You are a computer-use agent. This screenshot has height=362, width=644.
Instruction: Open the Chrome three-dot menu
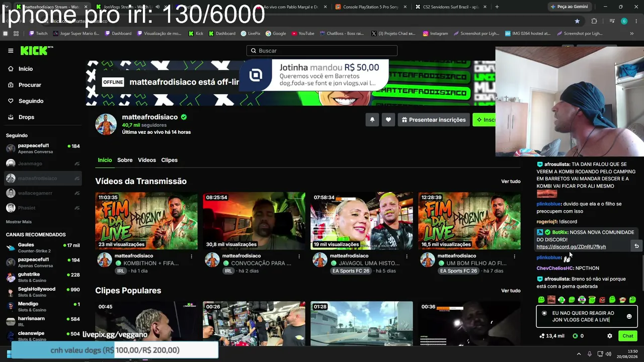pyautogui.click(x=635, y=21)
